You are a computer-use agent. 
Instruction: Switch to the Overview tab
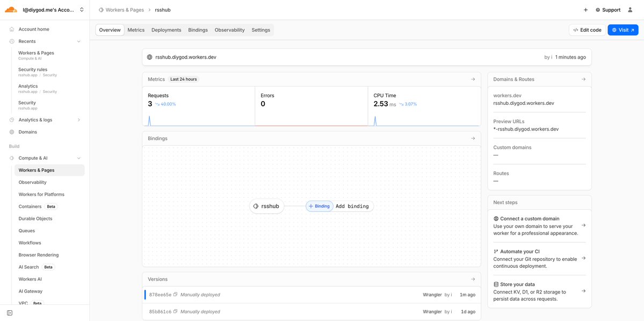click(x=110, y=30)
